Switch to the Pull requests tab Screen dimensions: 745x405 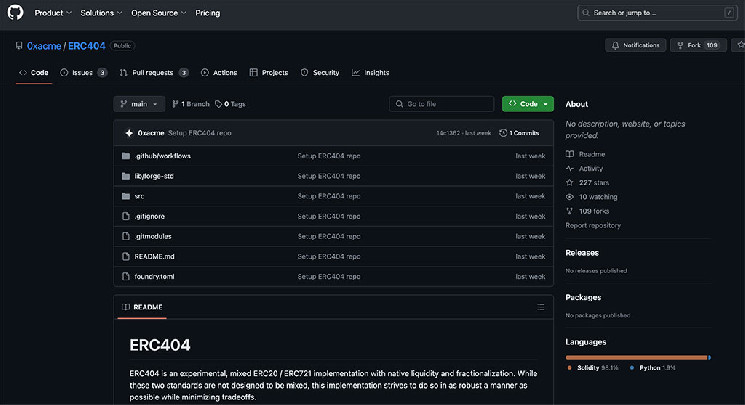pos(154,73)
